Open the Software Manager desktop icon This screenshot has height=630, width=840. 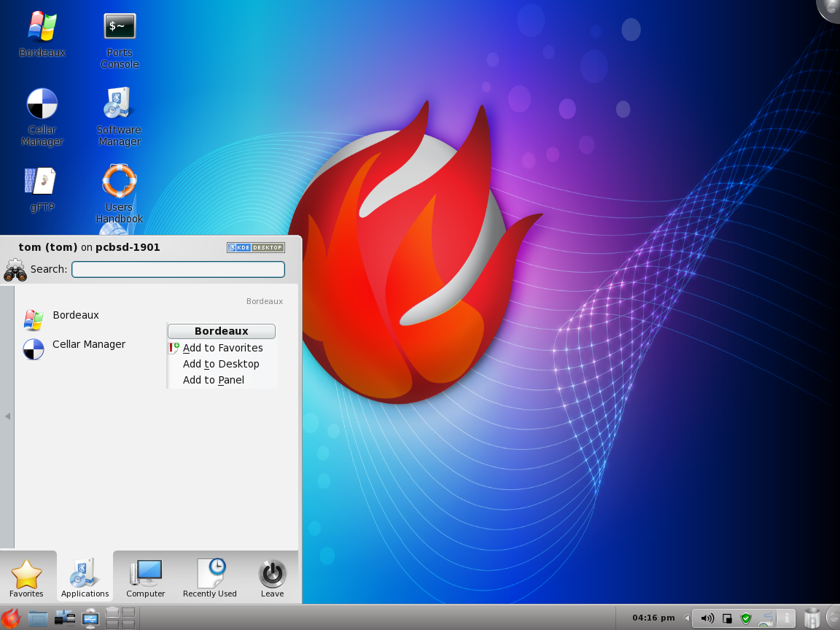coord(119,117)
